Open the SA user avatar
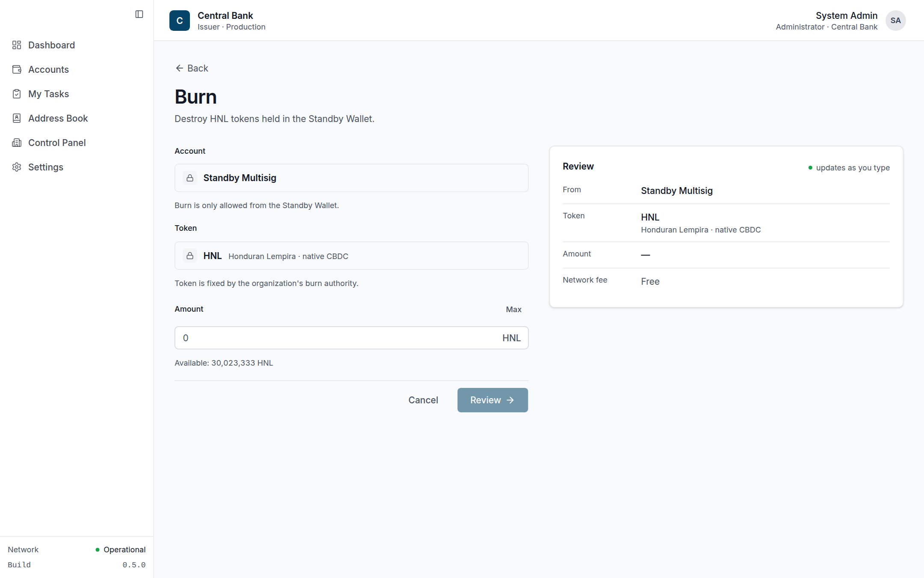The width and height of the screenshot is (924, 578). point(895,21)
